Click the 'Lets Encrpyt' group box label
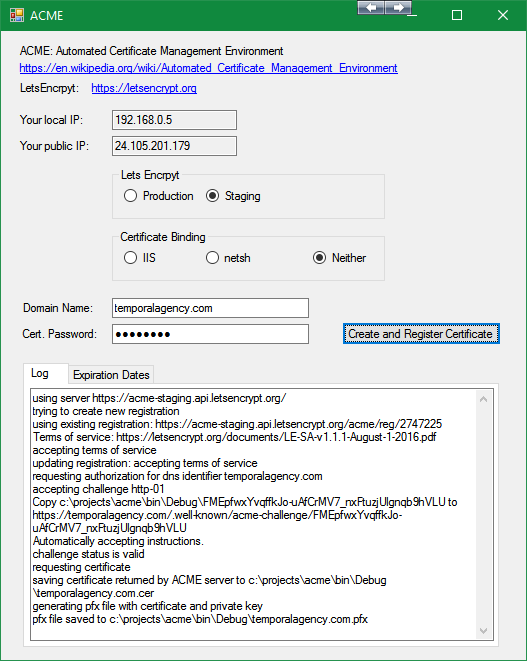 (x=150, y=175)
